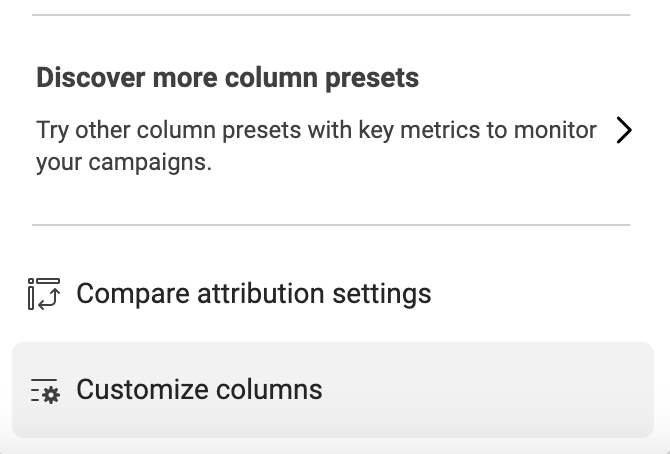This screenshot has width=670, height=454.
Task: Click the 'Compare attribution settings' text label
Action: [x=254, y=294]
